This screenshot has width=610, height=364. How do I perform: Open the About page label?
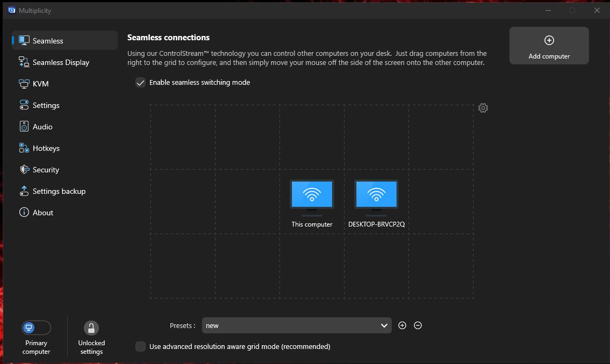pos(43,213)
